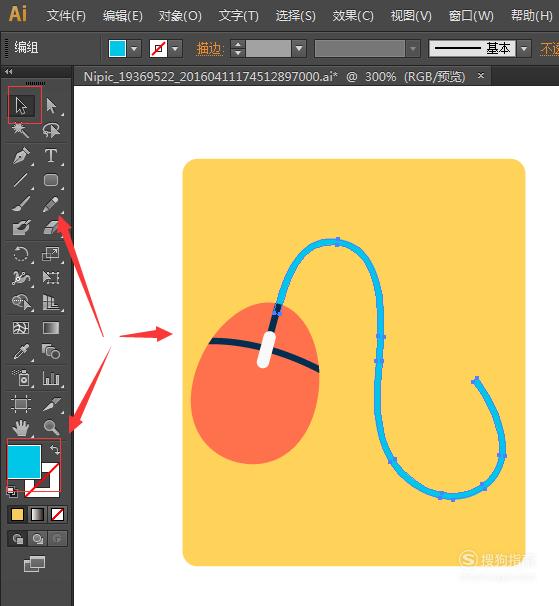Swap fill and stroke colors
Viewport: 559px width, 606px height.
(55, 449)
